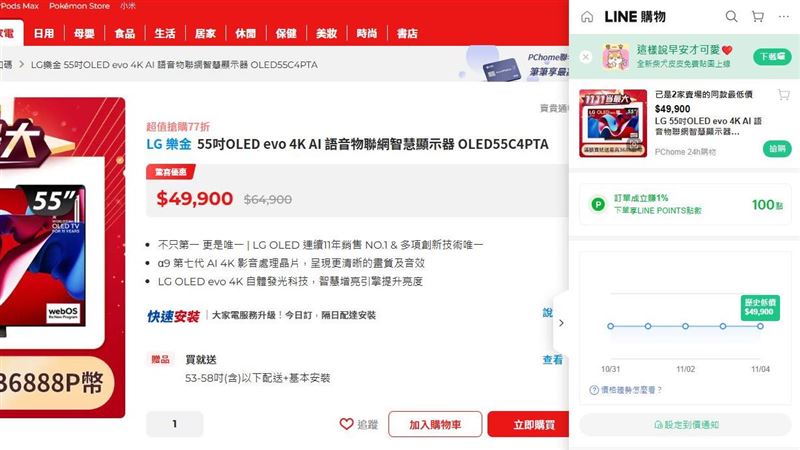The height and width of the screenshot is (450, 800).
Task: Open the shopping cart icon in panel header
Action: point(758,17)
